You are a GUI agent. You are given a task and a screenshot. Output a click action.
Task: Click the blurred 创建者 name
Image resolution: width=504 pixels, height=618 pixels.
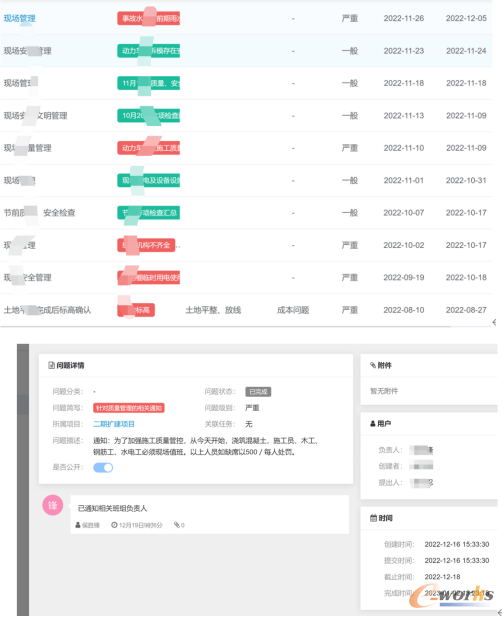point(422,466)
